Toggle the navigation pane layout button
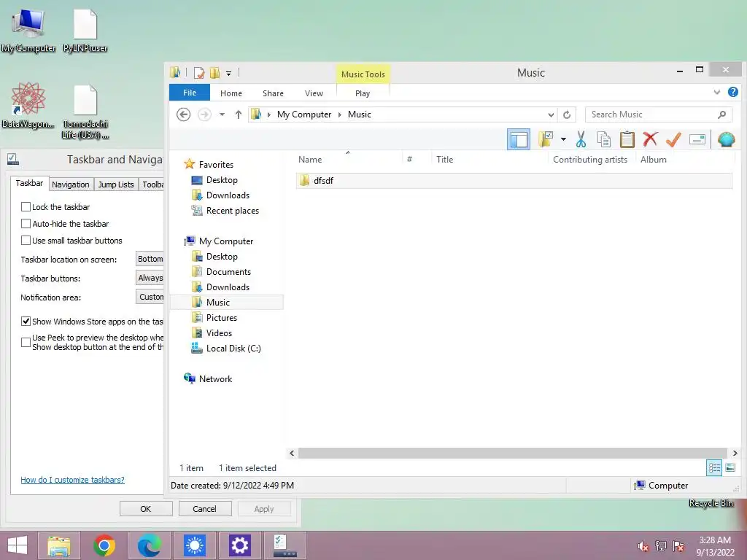The height and width of the screenshot is (560, 747). (519, 139)
